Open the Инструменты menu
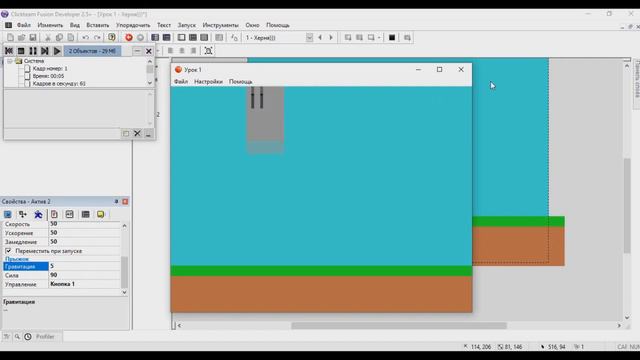Viewport: 640px width, 360px height. click(x=220, y=25)
